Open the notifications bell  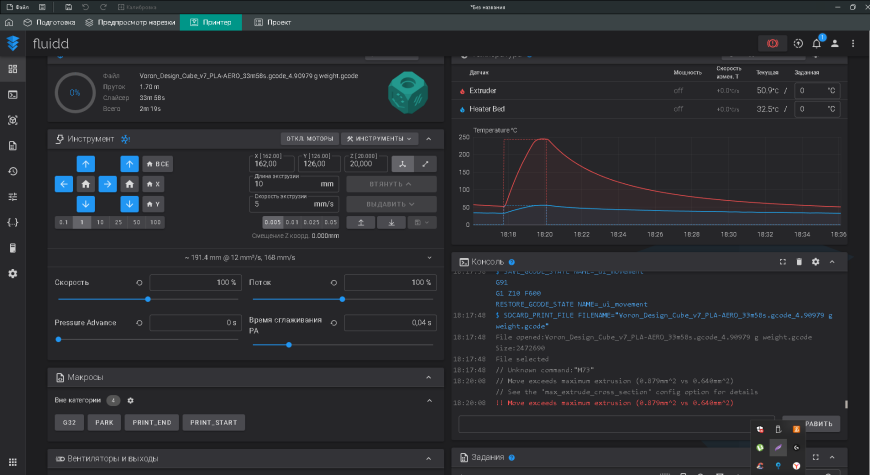tap(816, 44)
